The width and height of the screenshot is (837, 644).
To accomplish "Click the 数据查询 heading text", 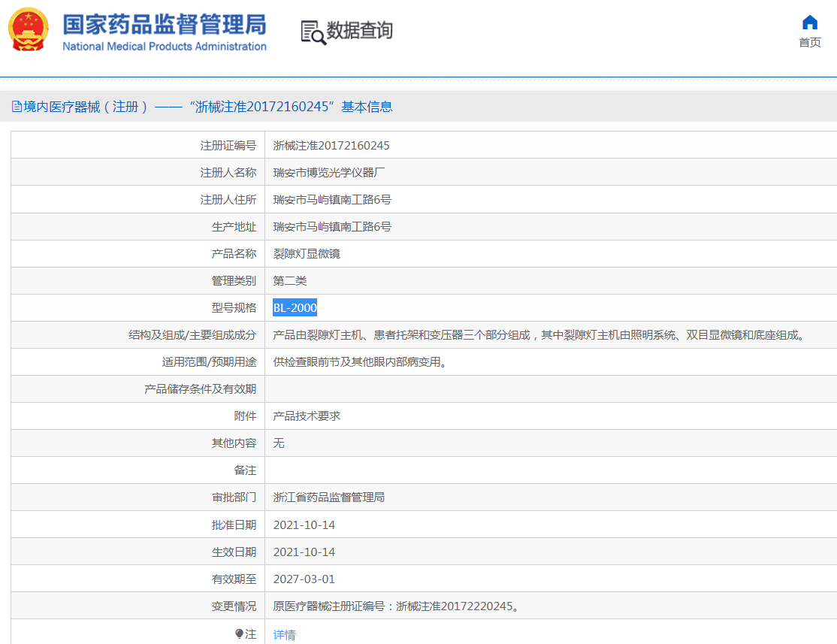I will 359,31.
